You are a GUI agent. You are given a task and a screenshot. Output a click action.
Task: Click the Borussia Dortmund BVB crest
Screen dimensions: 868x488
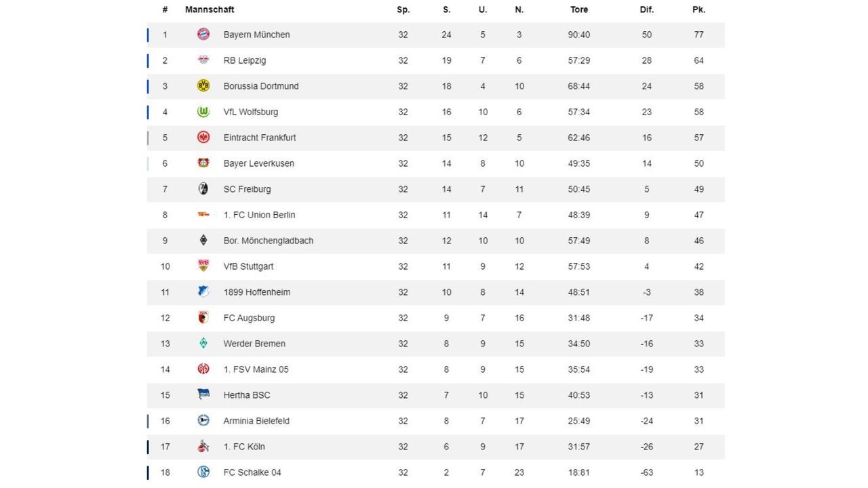[203, 86]
